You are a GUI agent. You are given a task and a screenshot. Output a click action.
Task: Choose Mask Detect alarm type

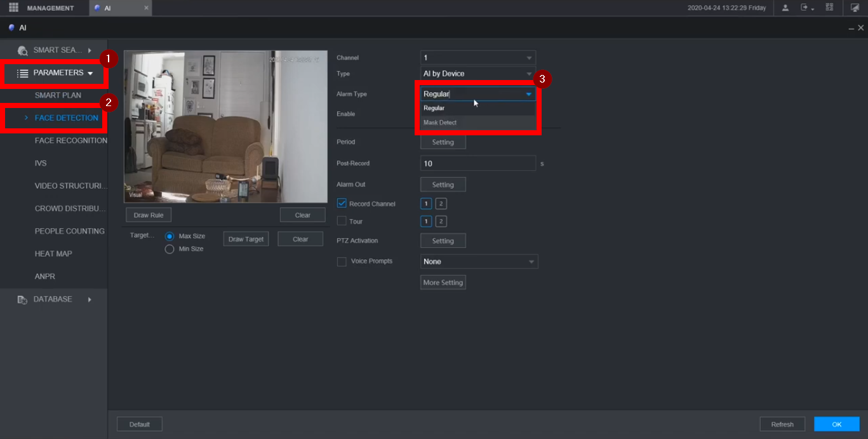pos(477,123)
